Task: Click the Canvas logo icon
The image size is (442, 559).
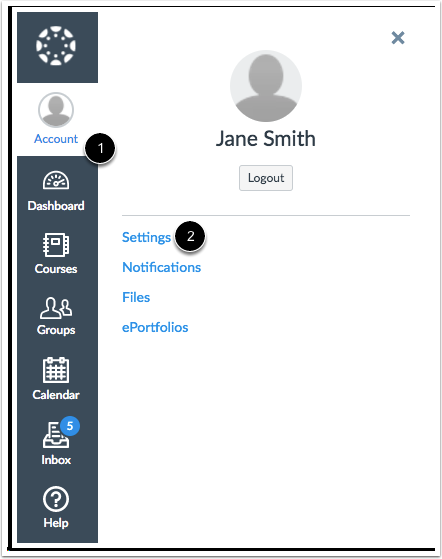Action: coord(56,46)
